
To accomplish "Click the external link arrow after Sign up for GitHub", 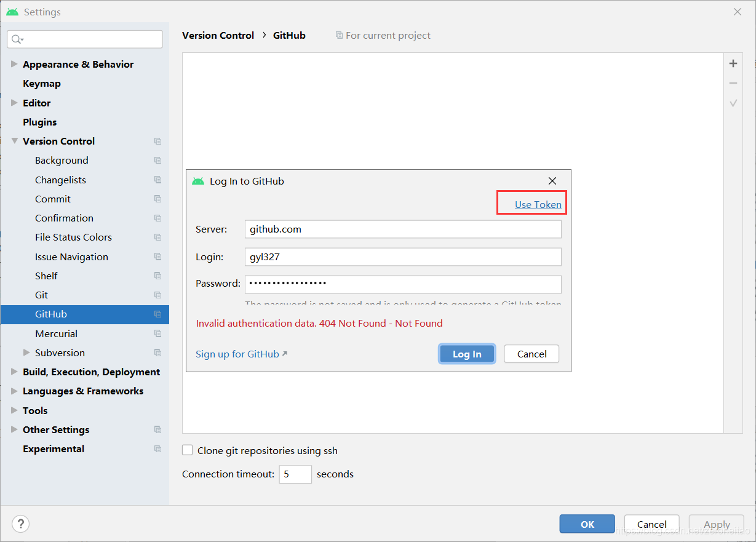I will click(x=284, y=354).
